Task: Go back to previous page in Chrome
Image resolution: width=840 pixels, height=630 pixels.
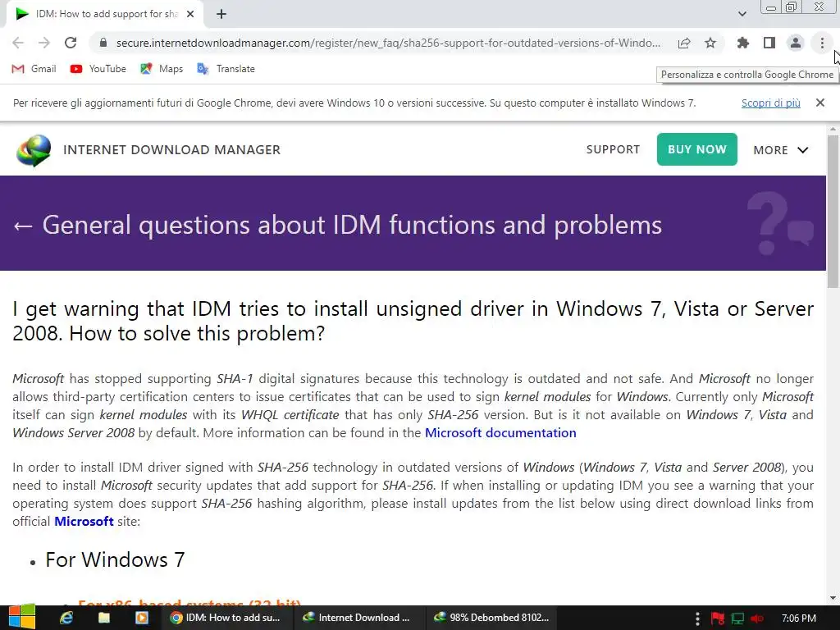Action: point(18,43)
